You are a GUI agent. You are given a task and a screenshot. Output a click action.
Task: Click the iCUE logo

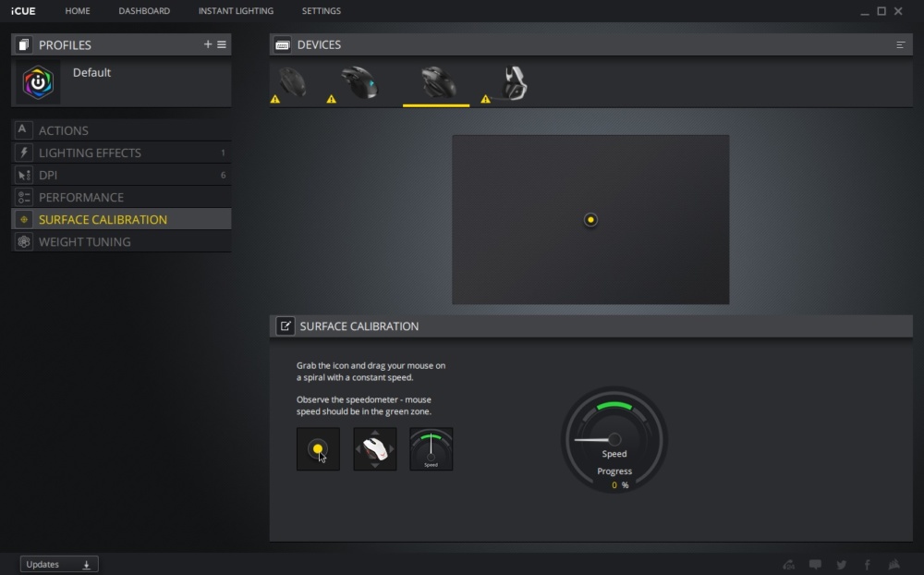23,10
